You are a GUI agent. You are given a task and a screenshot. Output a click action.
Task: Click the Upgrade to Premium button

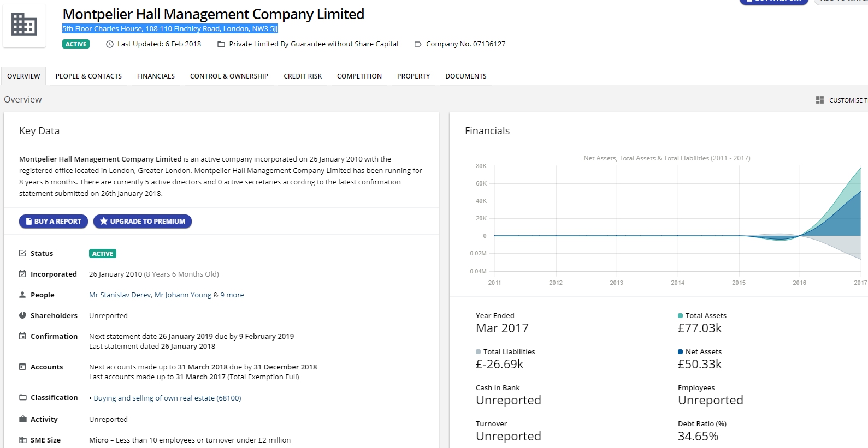click(x=143, y=222)
